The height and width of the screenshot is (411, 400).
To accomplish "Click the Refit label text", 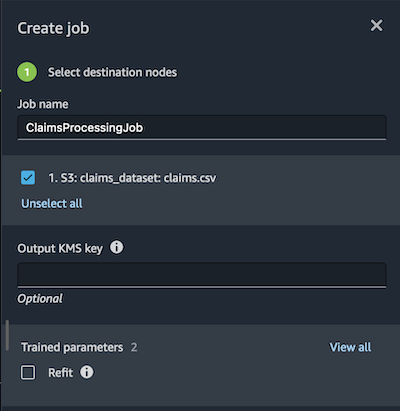I will (x=60, y=372).
